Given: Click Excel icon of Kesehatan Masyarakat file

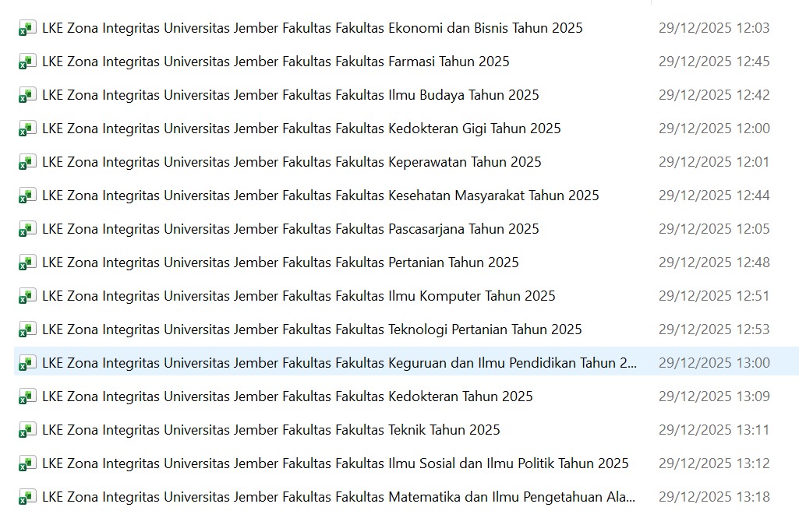Looking at the screenshot, I should (27, 196).
